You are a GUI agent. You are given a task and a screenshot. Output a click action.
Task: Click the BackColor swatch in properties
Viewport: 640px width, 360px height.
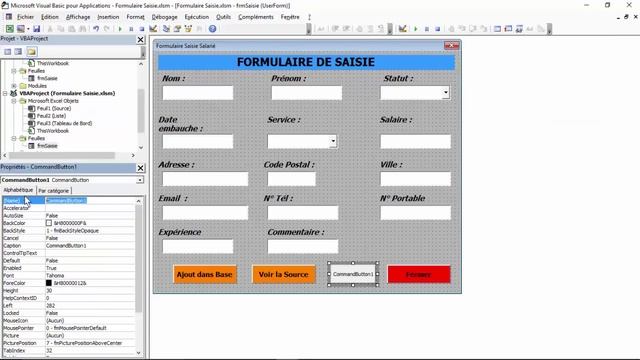[49, 223]
